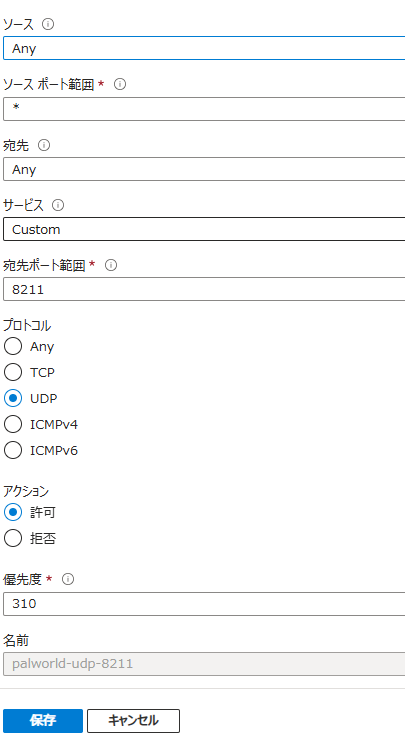Open the 宛先 dropdown showing Any
This screenshot has width=405, height=751.
tap(204, 170)
